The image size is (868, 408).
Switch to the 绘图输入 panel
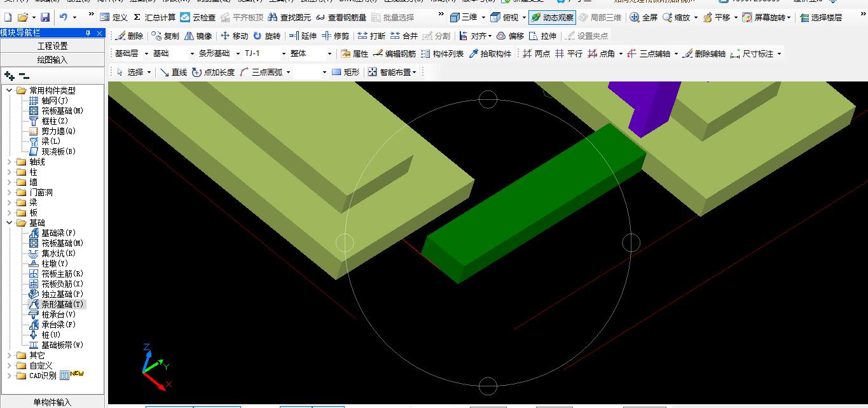point(52,59)
